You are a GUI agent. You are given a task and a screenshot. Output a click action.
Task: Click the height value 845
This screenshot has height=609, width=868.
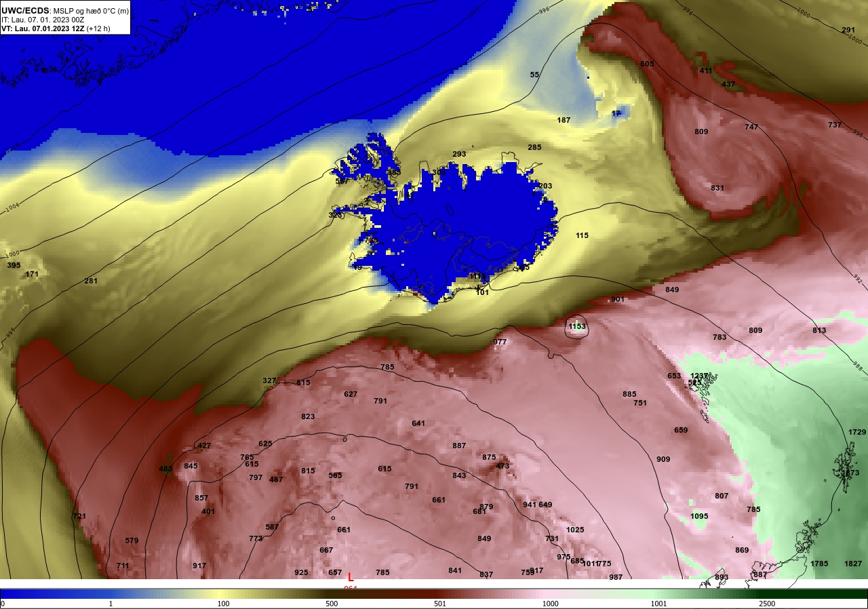coord(191,466)
